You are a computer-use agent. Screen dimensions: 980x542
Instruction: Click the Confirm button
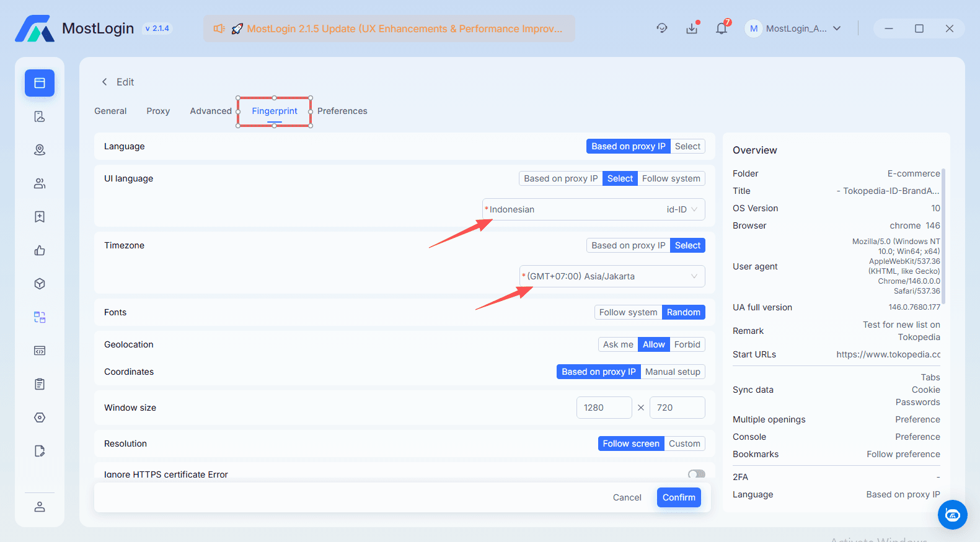pyautogui.click(x=679, y=497)
